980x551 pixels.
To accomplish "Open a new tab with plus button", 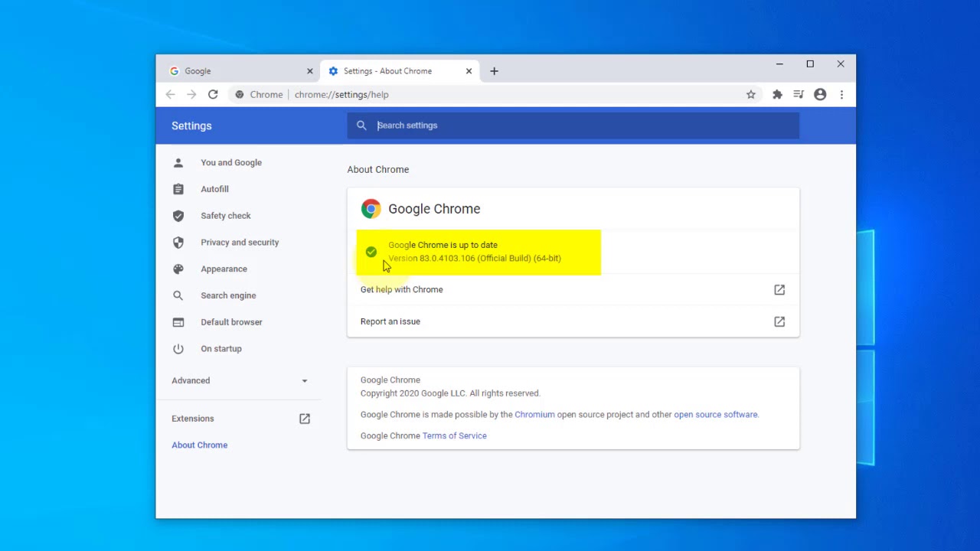I will click(x=494, y=71).
